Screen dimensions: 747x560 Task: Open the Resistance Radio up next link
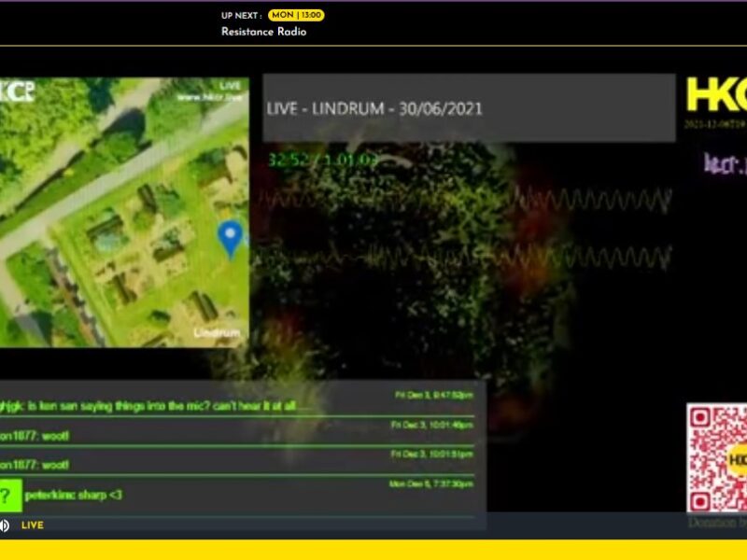point(263,32)
